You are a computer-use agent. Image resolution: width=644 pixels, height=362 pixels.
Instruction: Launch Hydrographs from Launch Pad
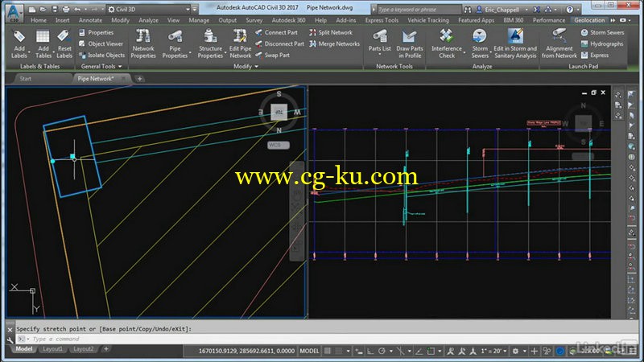tap(601, 43)
